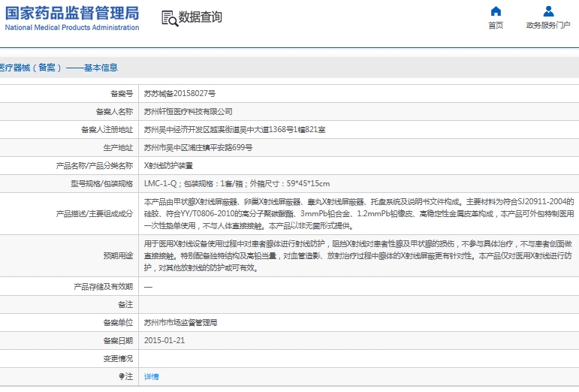Click the 备案号 row label

(x=122, y=93)
